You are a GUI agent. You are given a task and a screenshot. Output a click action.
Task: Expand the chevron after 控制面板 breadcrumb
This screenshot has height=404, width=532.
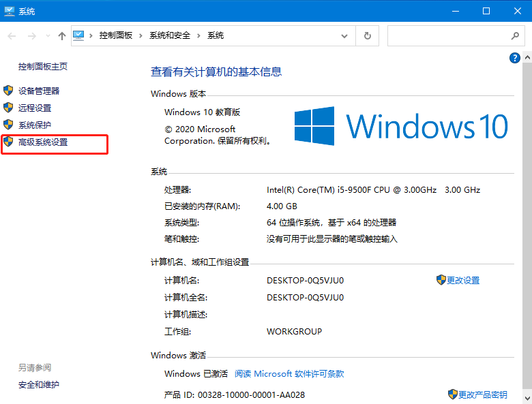point(141,35)
